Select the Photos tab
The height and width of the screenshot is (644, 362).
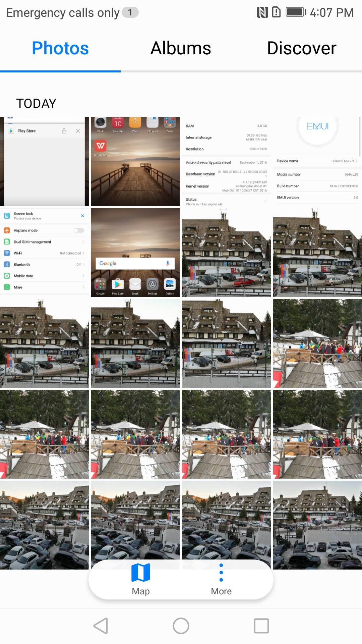[60, 48]
